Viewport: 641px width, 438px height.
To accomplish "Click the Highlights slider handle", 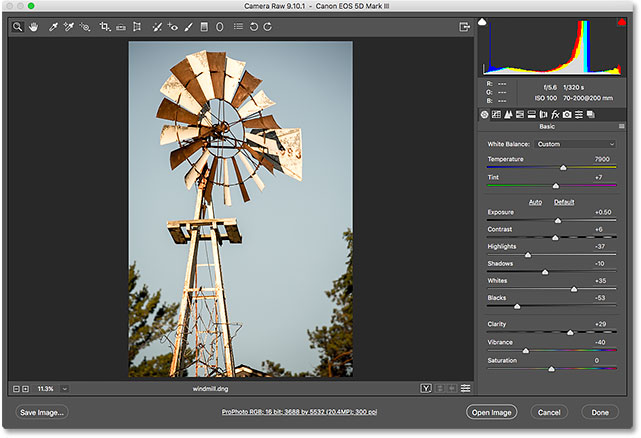I will coord(528,255).
